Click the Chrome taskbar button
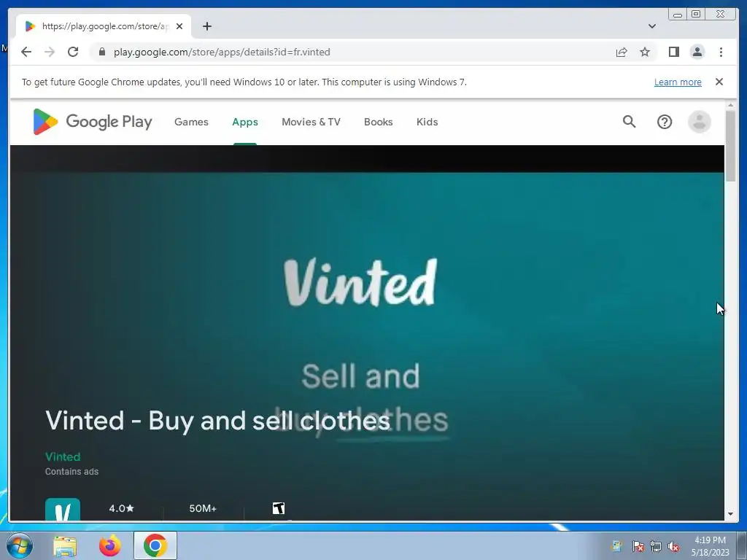 coord(155,545)
